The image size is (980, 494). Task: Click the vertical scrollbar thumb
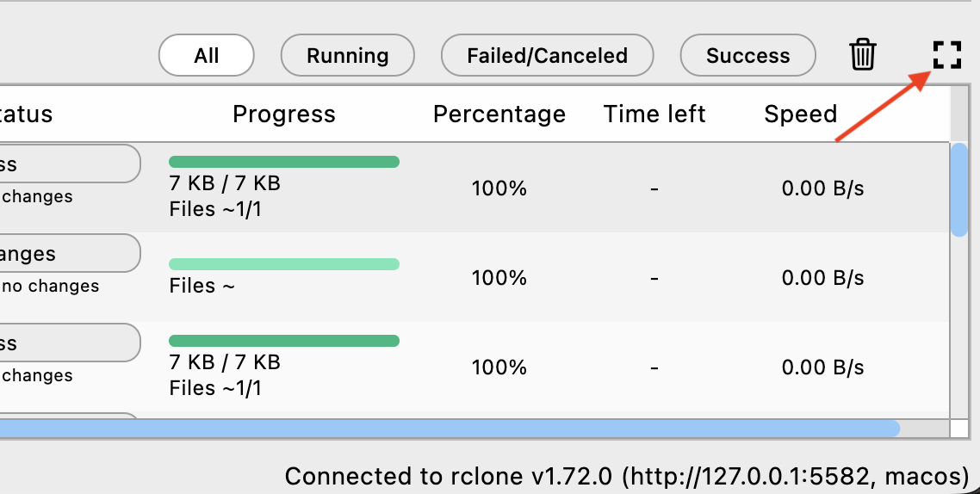(x=958, y=189)
